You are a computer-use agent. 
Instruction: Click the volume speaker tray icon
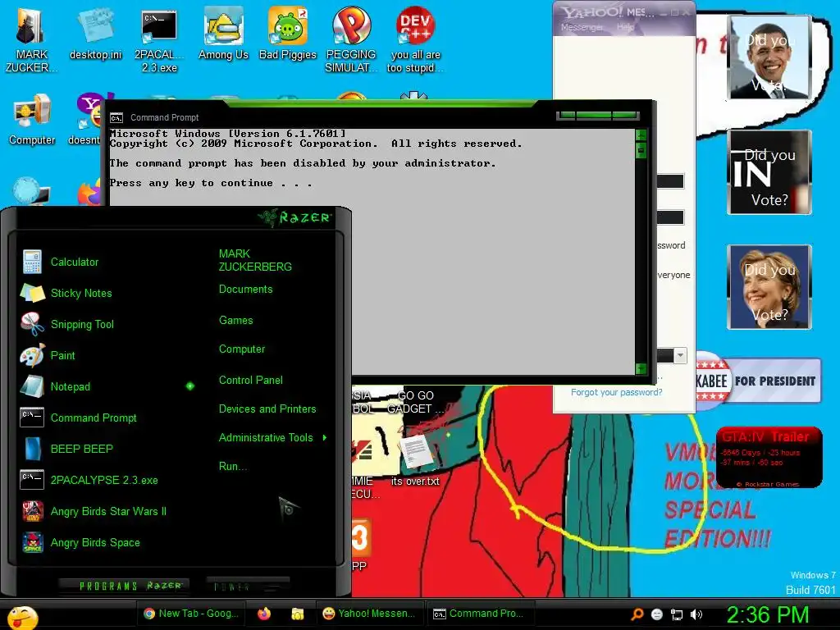click(696, 614)
